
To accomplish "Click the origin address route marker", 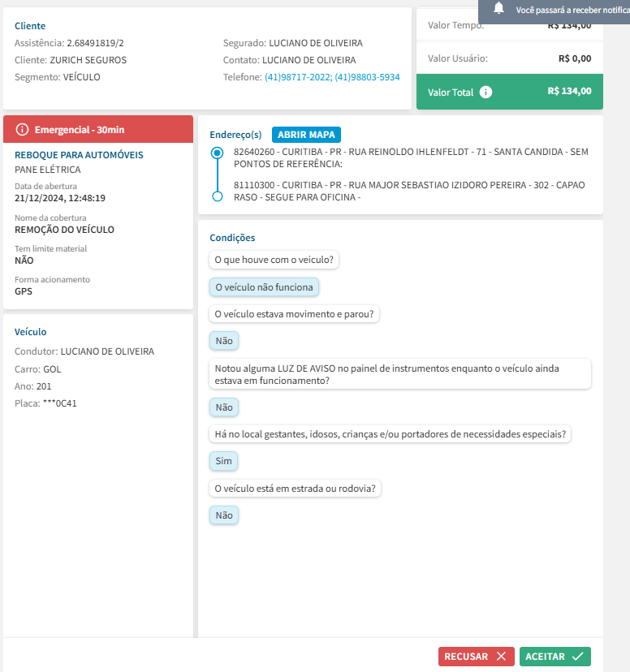I will tap(217, 153).
